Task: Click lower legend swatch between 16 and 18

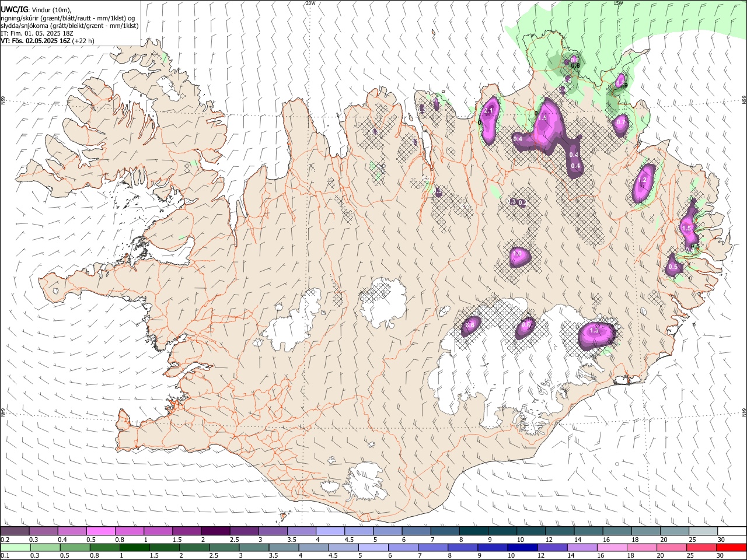Action: [612, 548]
